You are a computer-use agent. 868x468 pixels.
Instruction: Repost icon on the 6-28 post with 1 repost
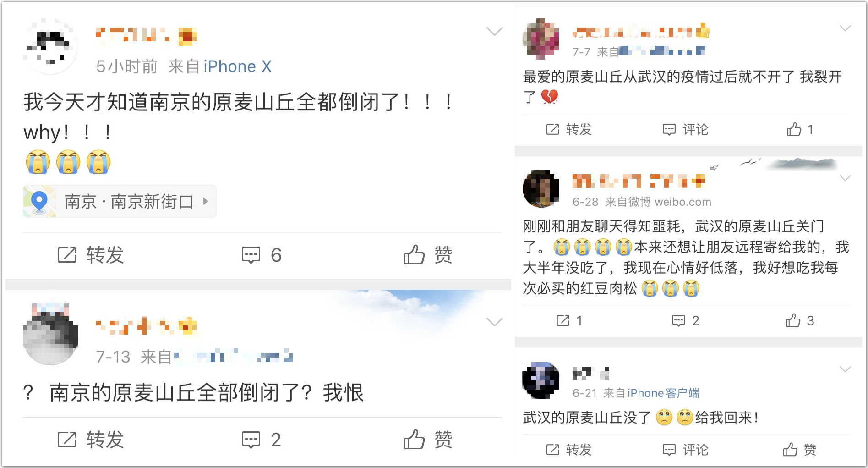tap(563, 320)
